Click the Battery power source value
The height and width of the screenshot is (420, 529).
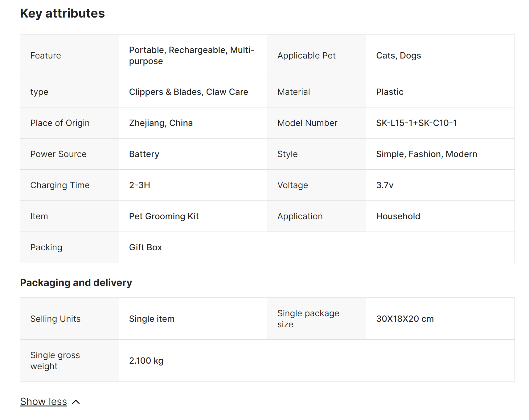coord(144,154)
